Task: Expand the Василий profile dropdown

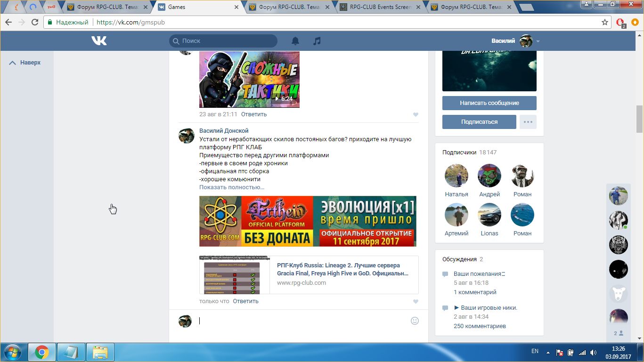Action: point(538,41)
